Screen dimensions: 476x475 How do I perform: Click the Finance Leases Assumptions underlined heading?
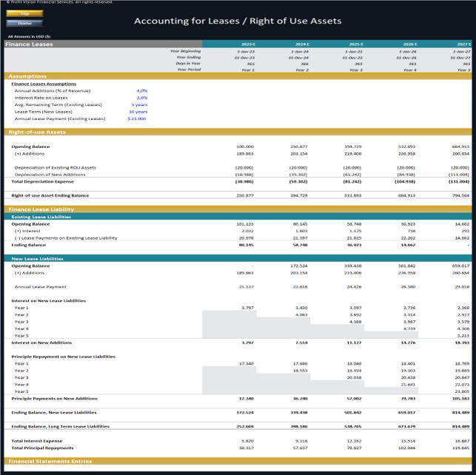[44, 84]
